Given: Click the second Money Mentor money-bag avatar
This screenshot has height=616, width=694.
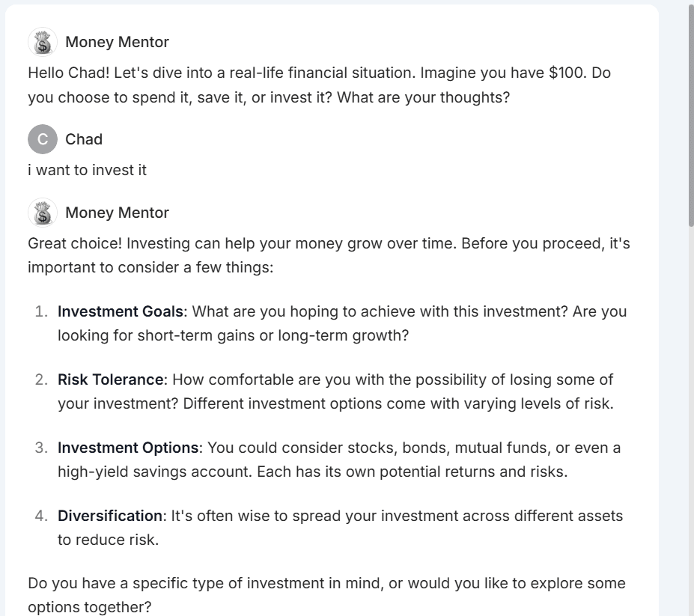Looking at the screenshot, I should (43, 213).
